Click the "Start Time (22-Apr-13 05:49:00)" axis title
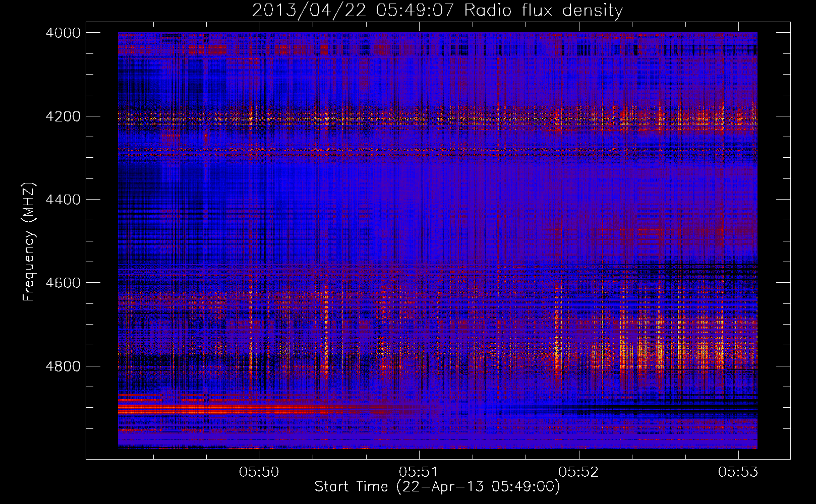Image resolution: width=816 pixels, height=504 pixels. point(437,487)
